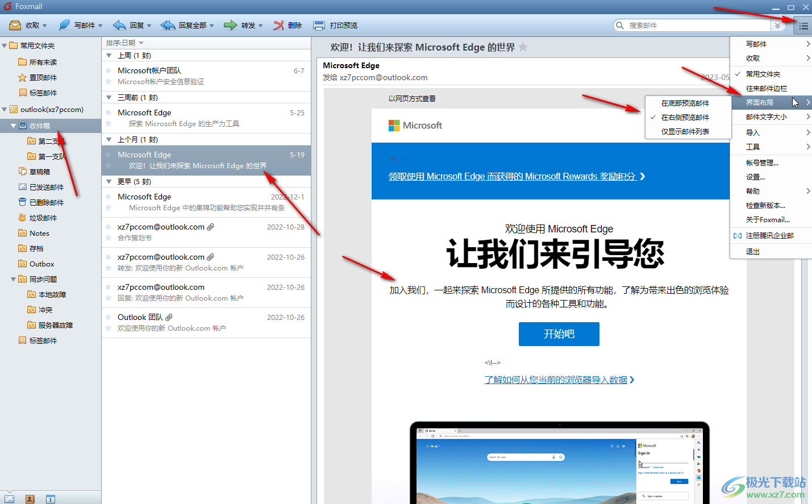This screenshot has width=812, height=504.
Task: Click the 垃圾邮件 junk folder icon
Action: tap(23, 218)
